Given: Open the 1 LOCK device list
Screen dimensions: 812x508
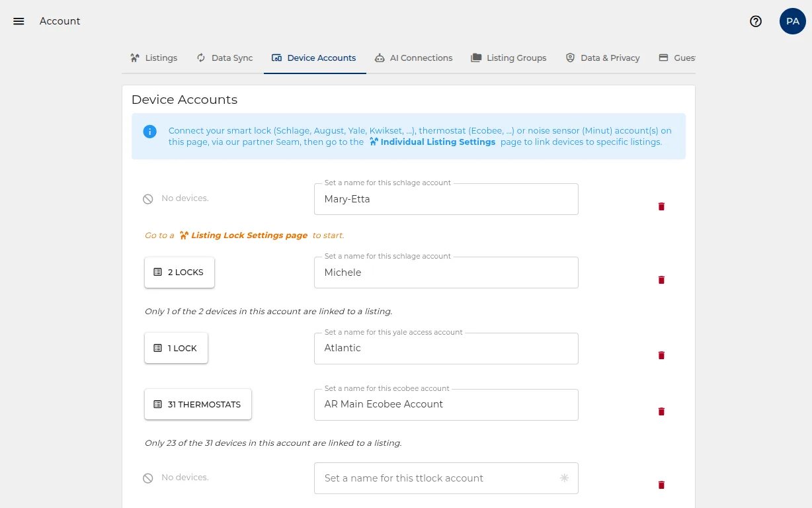Looking at the screenshot, I should tap(176, 348).
